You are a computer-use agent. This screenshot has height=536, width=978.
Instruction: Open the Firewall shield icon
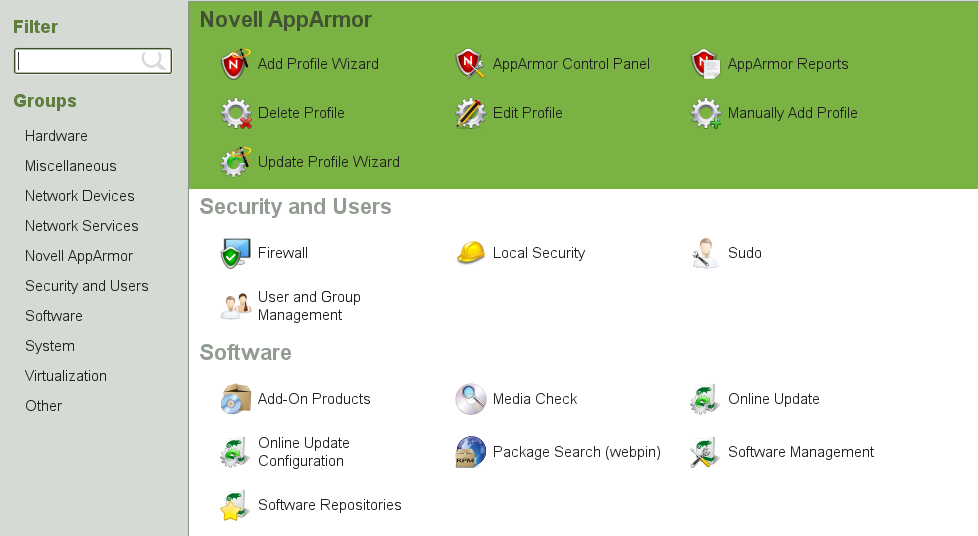tap(236, 253)
